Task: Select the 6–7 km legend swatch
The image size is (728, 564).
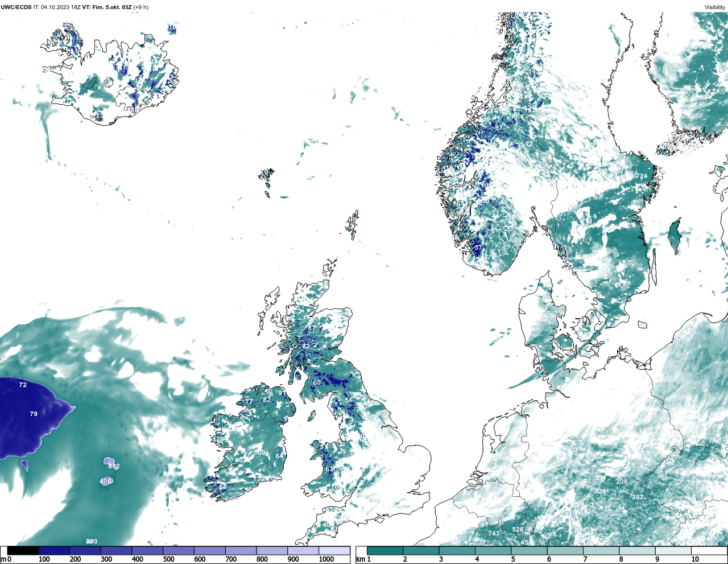Action: [565, 550]
